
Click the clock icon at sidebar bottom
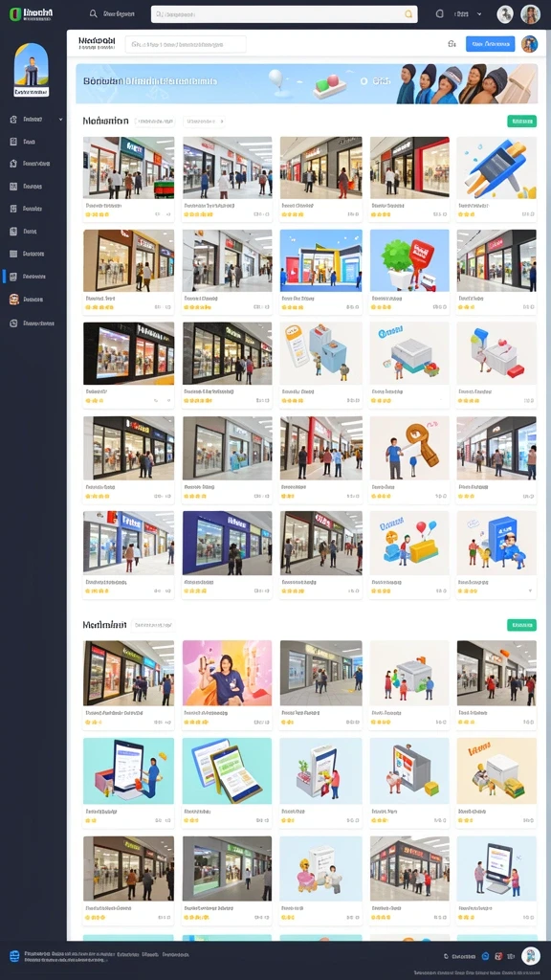tap(13, 323)
